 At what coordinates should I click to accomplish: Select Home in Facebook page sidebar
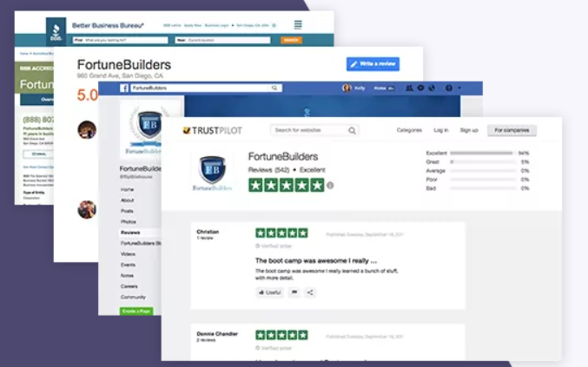127,189
